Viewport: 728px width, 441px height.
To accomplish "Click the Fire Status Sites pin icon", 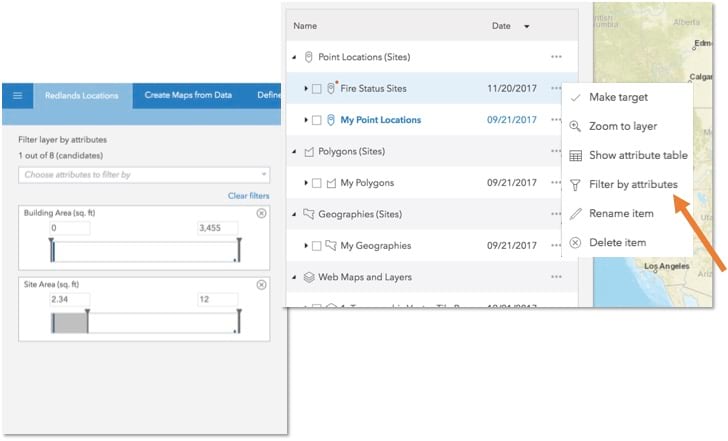I will 331,89.
